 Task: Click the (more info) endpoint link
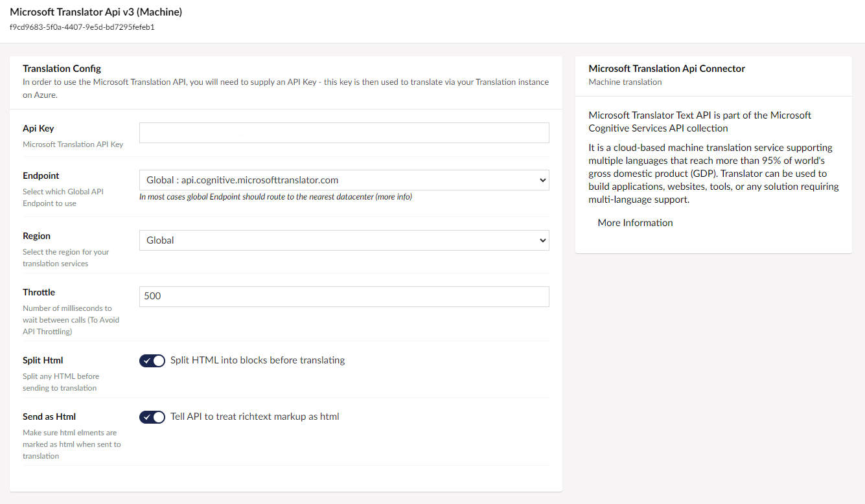click(393, 197)
